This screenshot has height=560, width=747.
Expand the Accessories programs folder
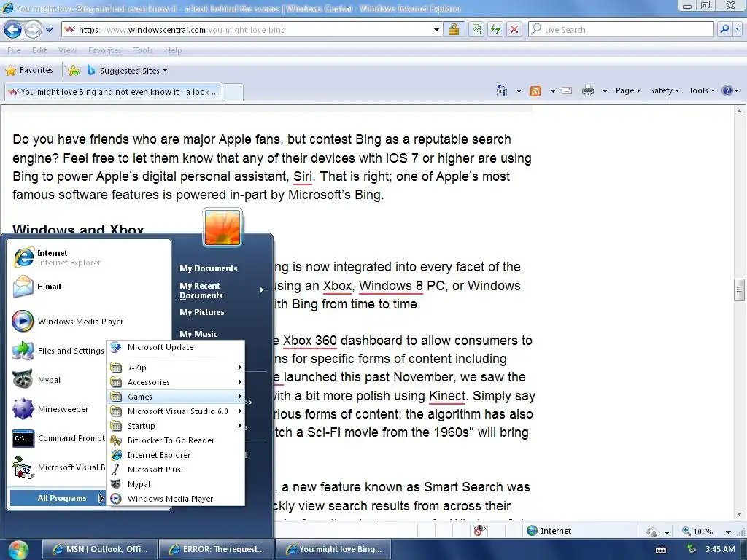pyautogui.click(x=176, y=382)
